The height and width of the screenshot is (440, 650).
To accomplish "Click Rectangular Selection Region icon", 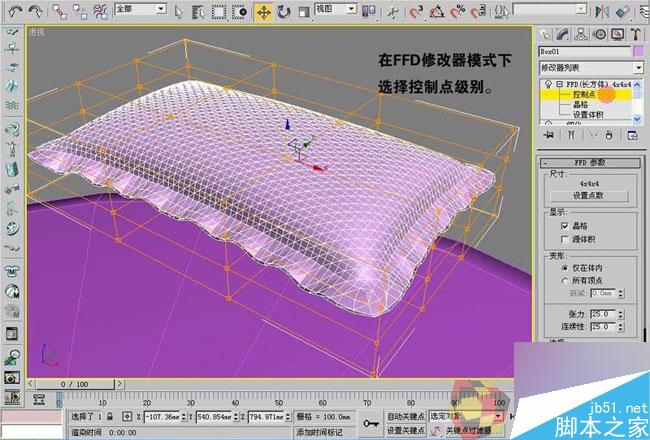I will 219,12.
